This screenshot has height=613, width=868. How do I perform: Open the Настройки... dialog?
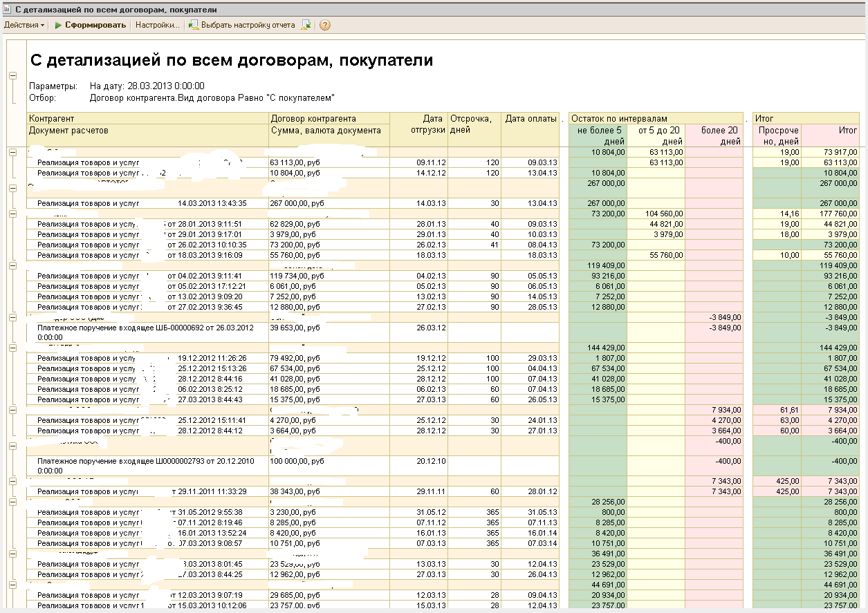click(157, 25)
